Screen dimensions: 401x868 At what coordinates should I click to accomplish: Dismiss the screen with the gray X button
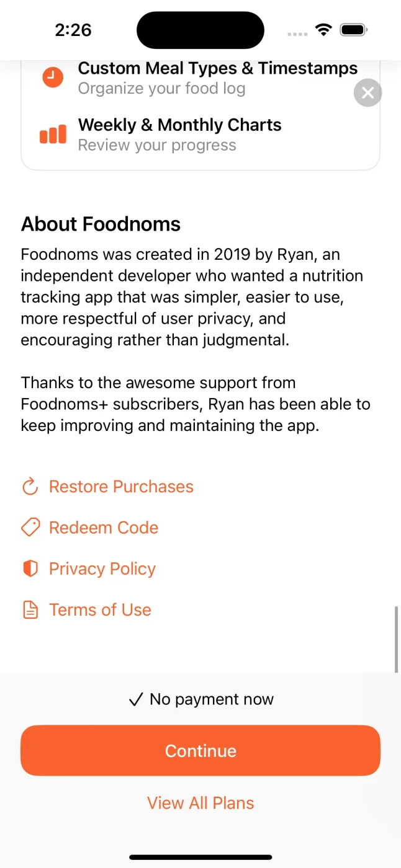coord(367,93)
